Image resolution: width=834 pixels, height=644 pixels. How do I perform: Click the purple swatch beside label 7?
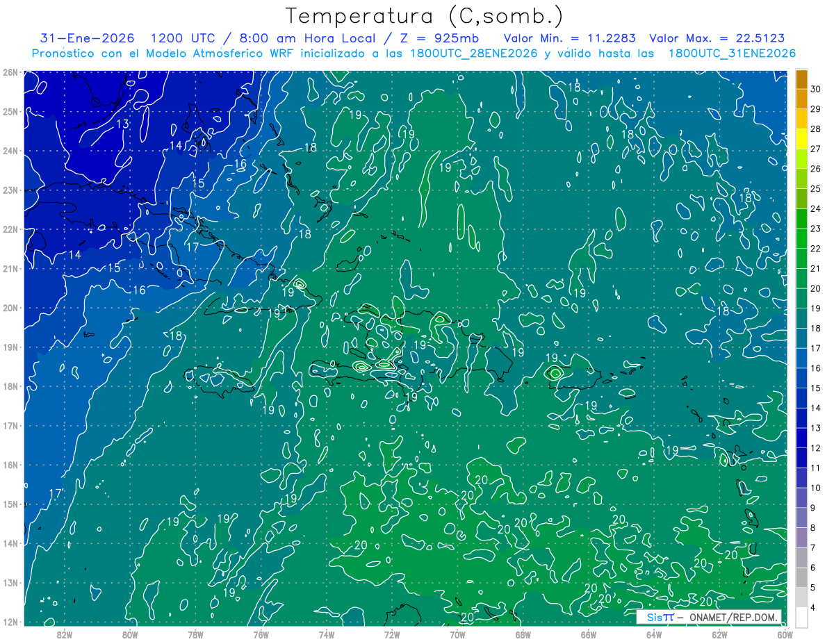(x=802, y=538)
